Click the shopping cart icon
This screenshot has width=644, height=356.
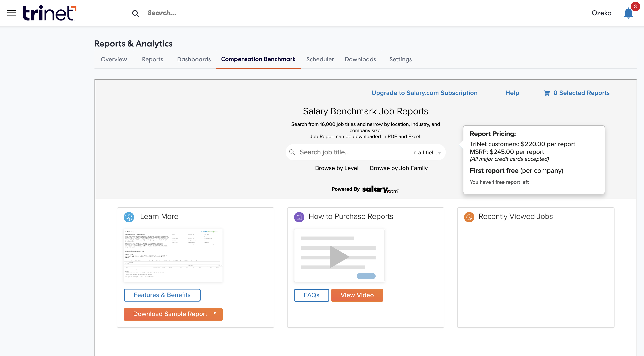547,93
